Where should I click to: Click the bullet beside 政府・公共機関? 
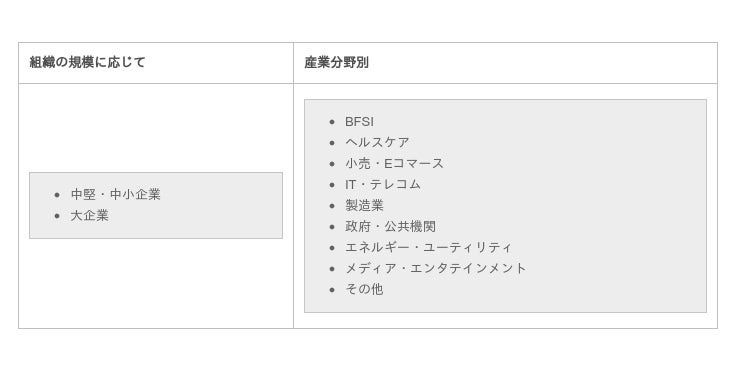tap(332, 226)
